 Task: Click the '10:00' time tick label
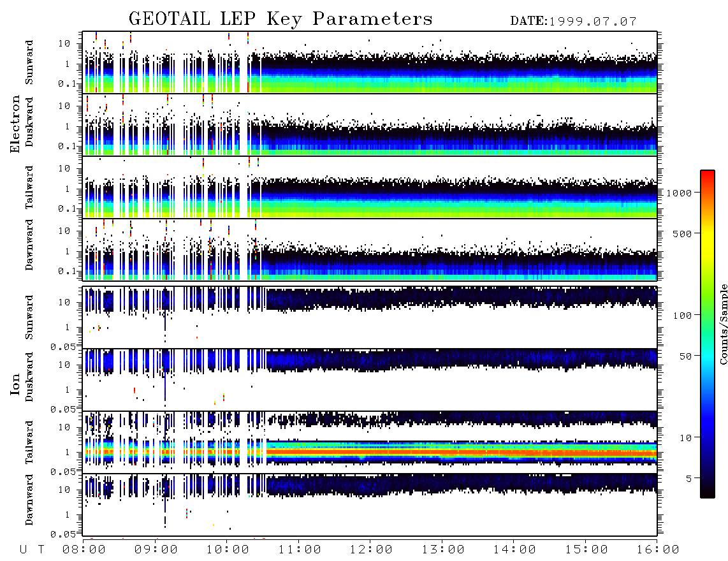pyautogui.click(x=228, y=550)
